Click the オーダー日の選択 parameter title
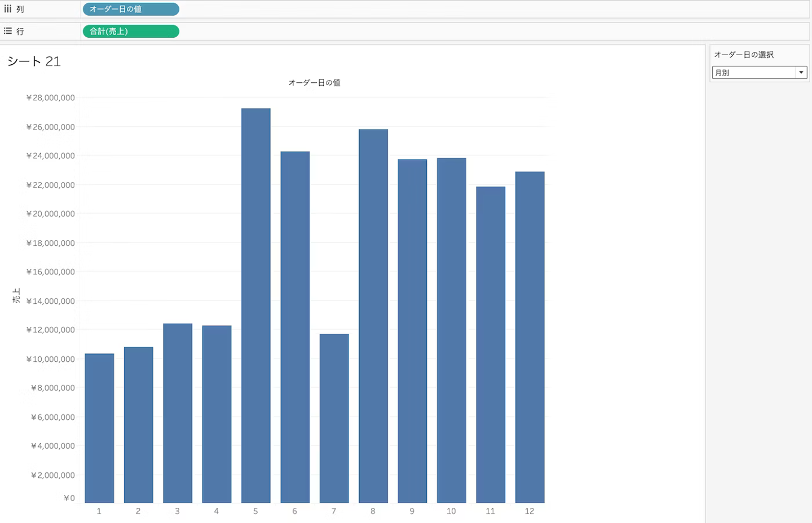 pos(744,55)
